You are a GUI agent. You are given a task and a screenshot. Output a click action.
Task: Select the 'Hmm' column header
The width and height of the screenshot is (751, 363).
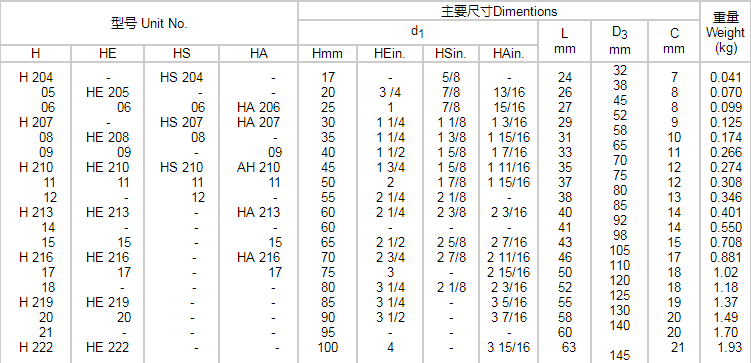point(327,53)
